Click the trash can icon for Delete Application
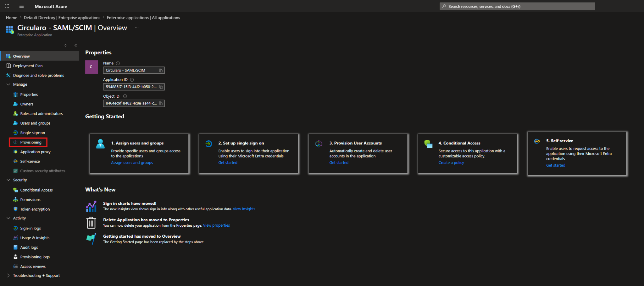This screenshot has width=644, height=286. 91,223
